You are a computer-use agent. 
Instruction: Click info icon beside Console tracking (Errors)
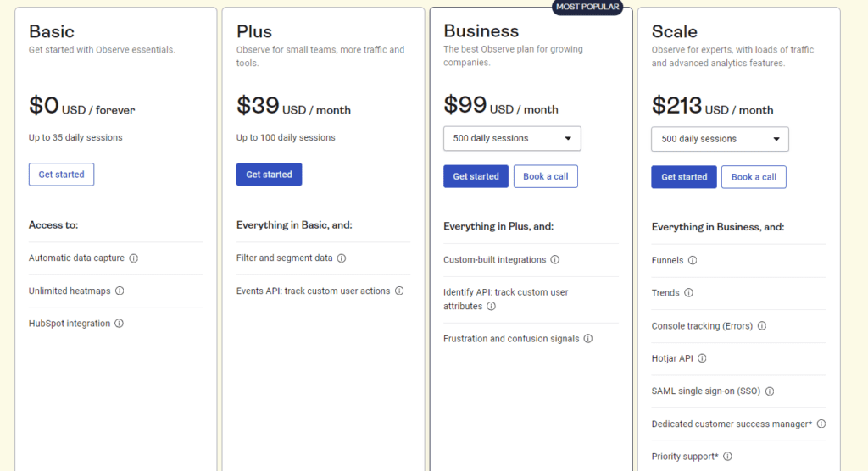[762, 326]
